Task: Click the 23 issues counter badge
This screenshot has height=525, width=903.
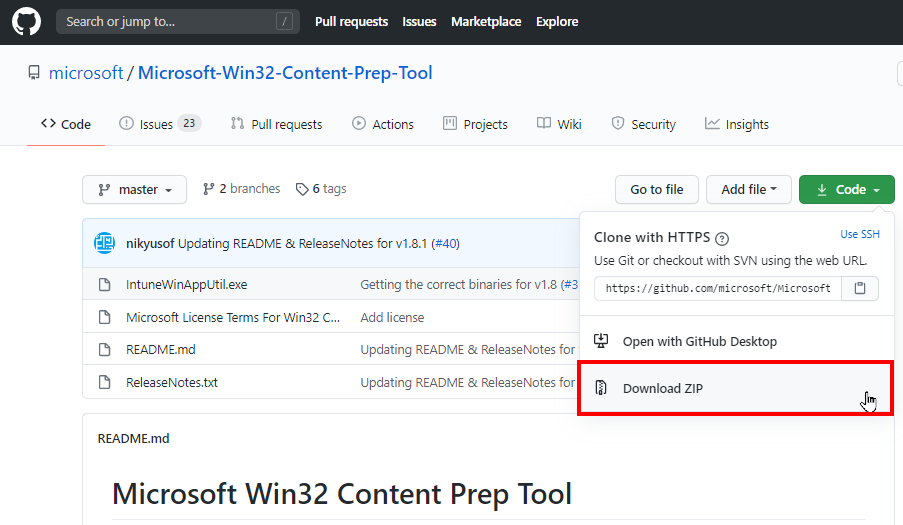Action: pyautogui.click(x=189, y=123)
